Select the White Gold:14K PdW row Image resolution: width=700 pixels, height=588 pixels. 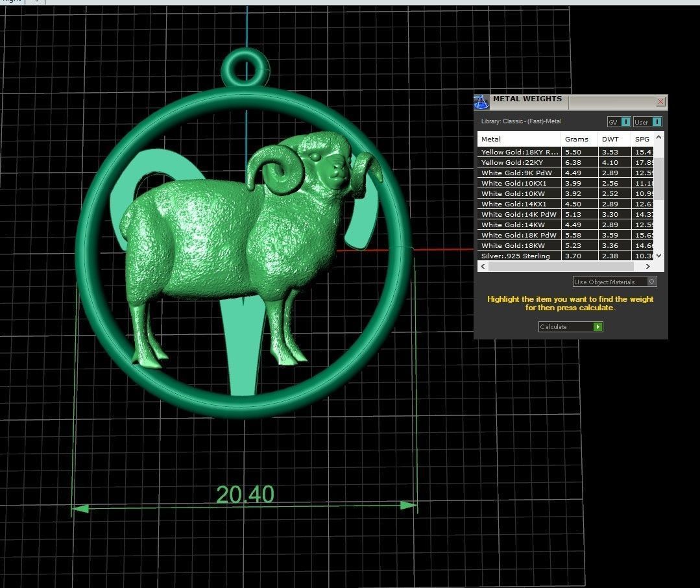565,214
